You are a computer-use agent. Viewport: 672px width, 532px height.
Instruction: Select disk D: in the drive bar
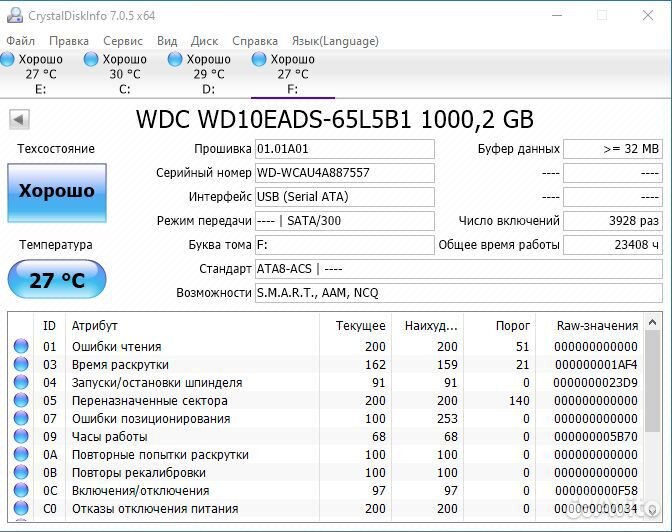tap(208, 74)
